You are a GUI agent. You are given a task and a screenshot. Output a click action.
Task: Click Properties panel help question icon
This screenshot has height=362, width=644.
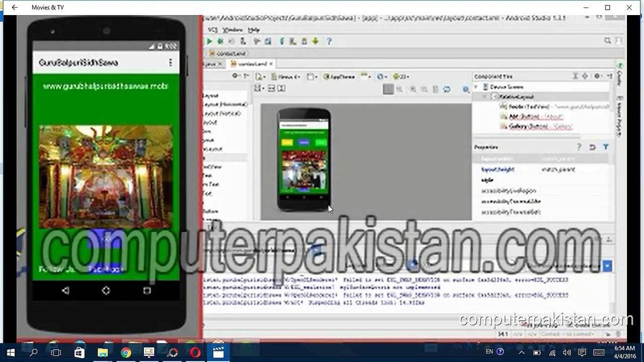point(579,147)
